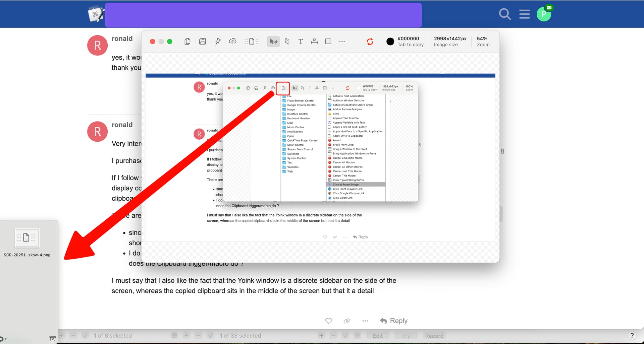Click the Reply button below the post
This screenshot has width=644, height=344.
(394, 321)
